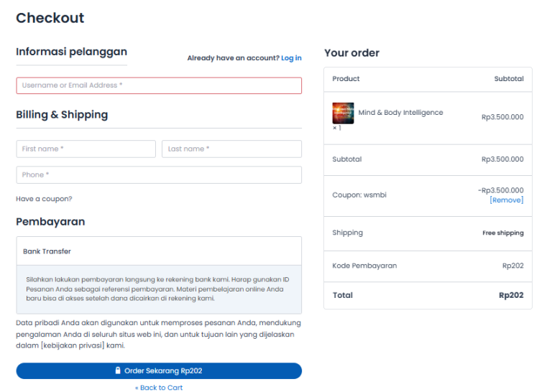Viewport: 552px width, 392px height.
Task: Select the Phone input field
Action: [x=159, y=174]
